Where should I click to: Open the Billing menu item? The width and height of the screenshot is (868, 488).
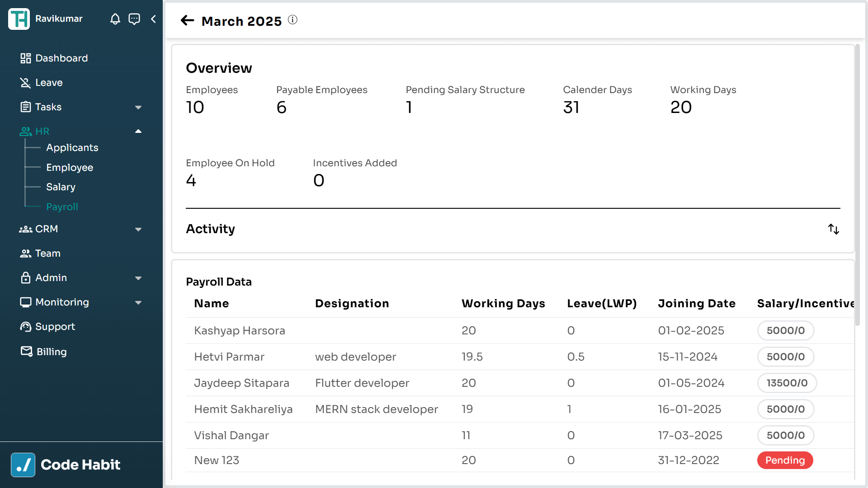point(52,352)
